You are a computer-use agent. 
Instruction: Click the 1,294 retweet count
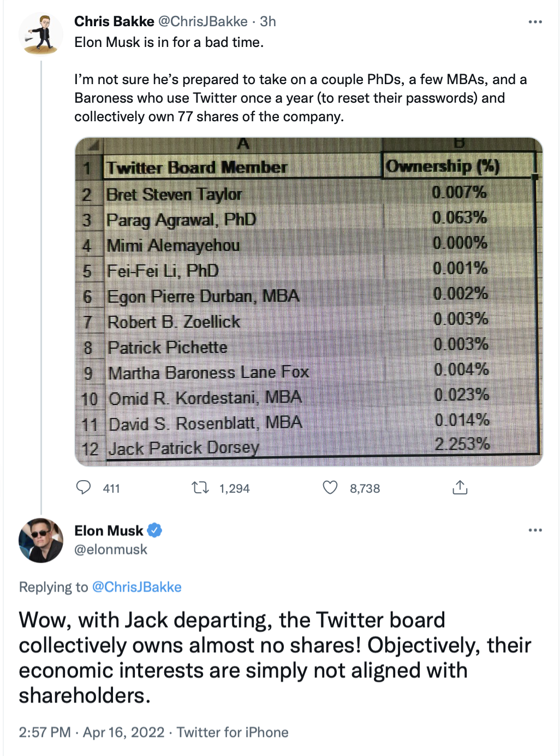[235, 488]
